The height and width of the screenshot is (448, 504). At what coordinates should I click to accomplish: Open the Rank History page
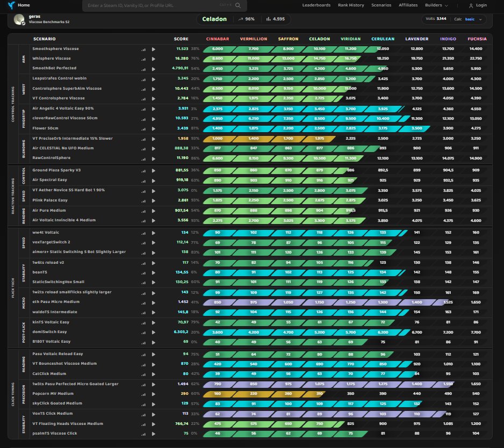351,5
